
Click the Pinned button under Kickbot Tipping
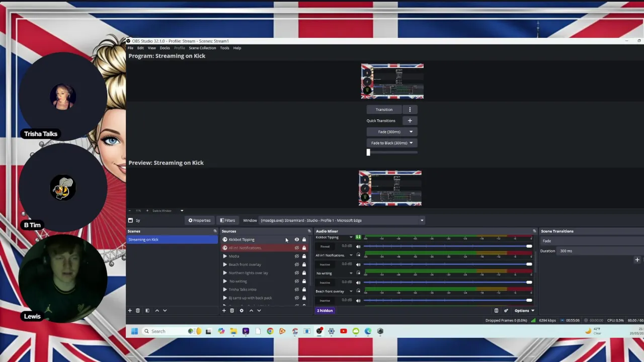(x=325, y=246)
